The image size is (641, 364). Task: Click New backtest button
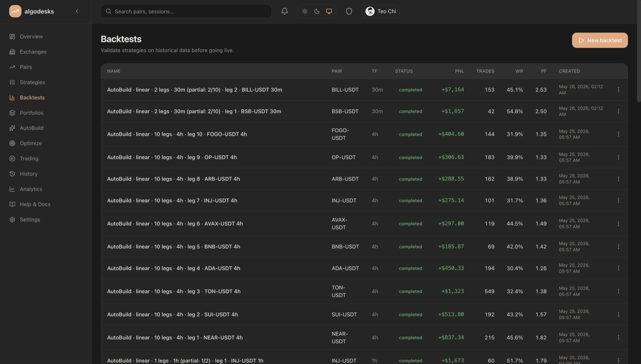[x=600, y=40]
